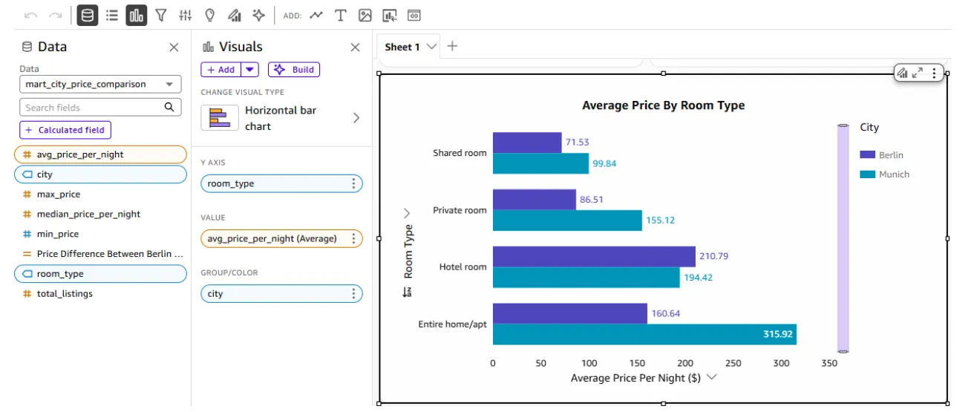Click the sort icon beside Room Type axis
This screenshot has width=980, height=412.
coord(407,292)
